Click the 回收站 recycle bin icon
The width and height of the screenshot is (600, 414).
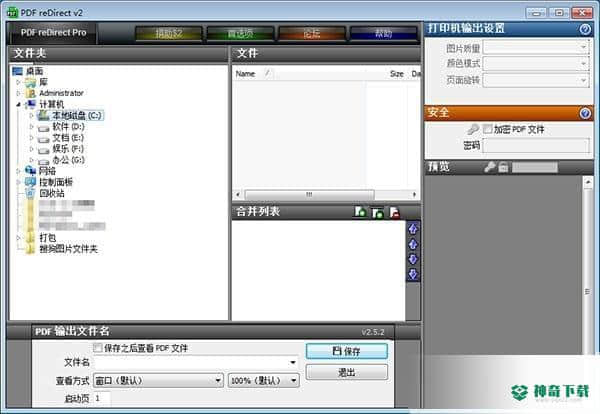(x=30, y=193)
